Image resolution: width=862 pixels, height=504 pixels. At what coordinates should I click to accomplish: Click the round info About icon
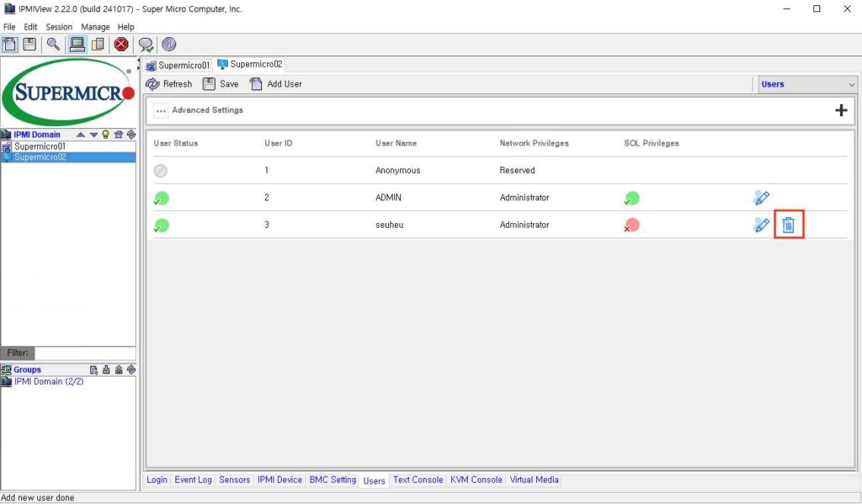click(168, 44)
